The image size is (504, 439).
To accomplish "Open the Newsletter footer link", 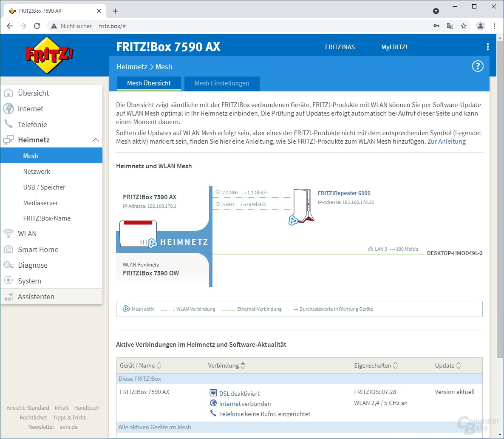I will click(41, 427).
